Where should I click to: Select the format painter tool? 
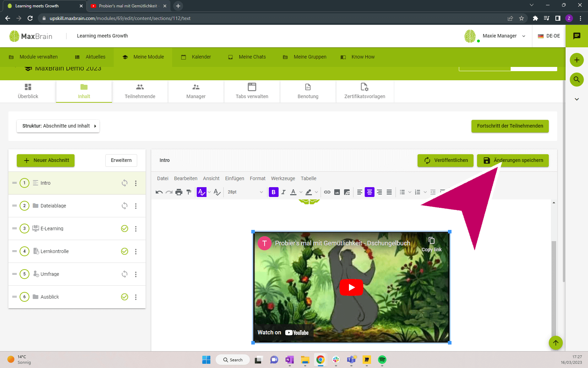click(x=189, y=192)
